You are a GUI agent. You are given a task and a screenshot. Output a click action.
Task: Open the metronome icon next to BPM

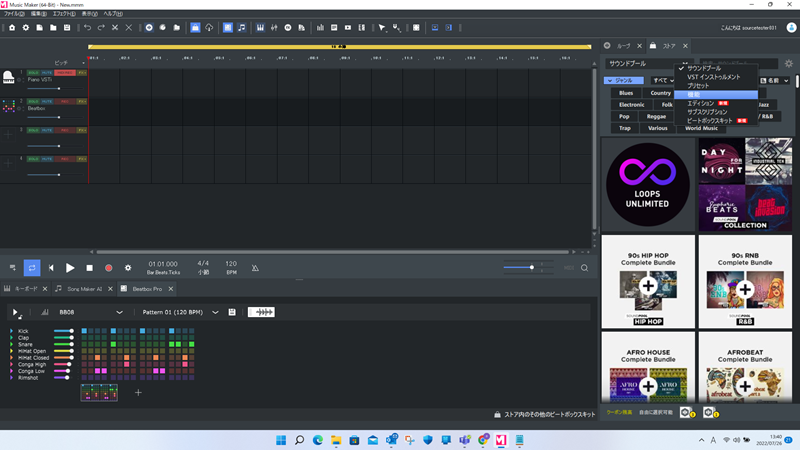click(255, 268)
